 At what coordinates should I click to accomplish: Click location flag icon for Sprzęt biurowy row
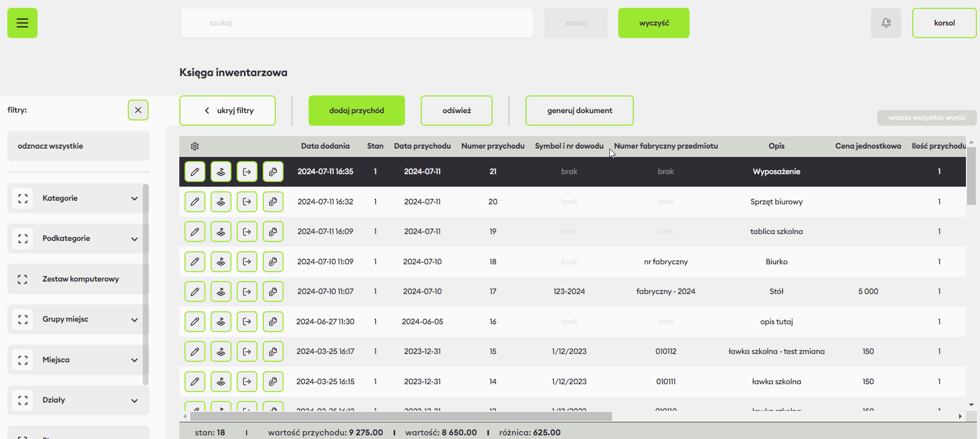point(221,202)
